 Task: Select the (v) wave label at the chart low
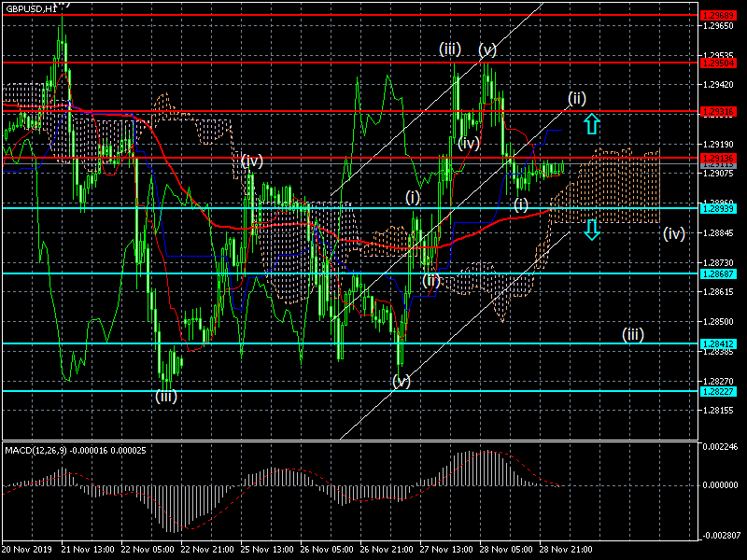[x=401, y=381]
